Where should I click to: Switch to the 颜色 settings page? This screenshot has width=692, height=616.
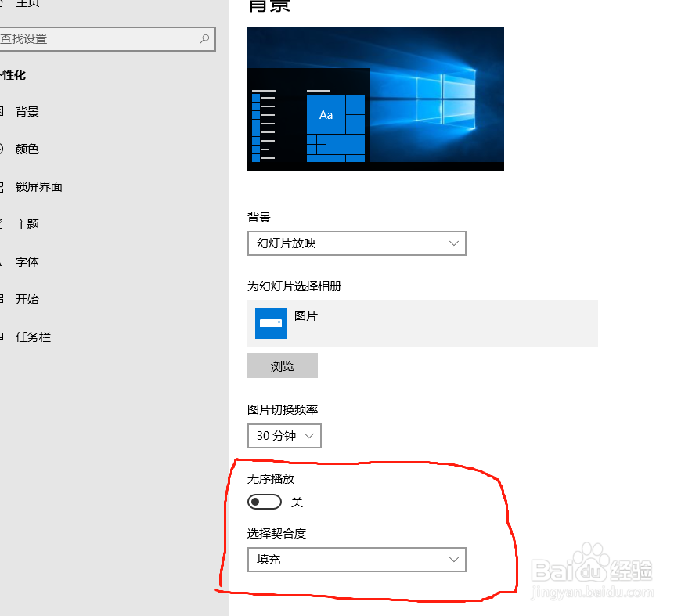pos(27,149)
